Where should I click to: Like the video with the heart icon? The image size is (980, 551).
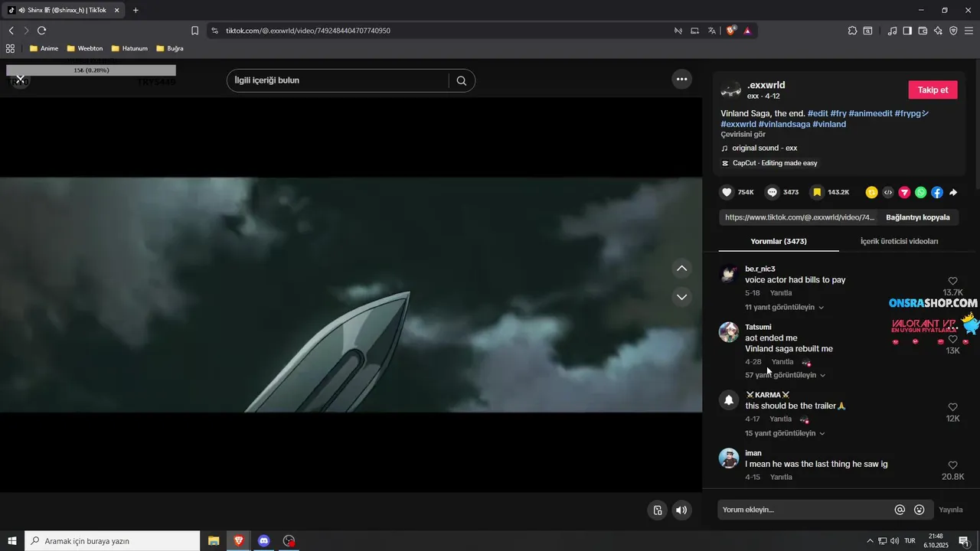point(727,192)
